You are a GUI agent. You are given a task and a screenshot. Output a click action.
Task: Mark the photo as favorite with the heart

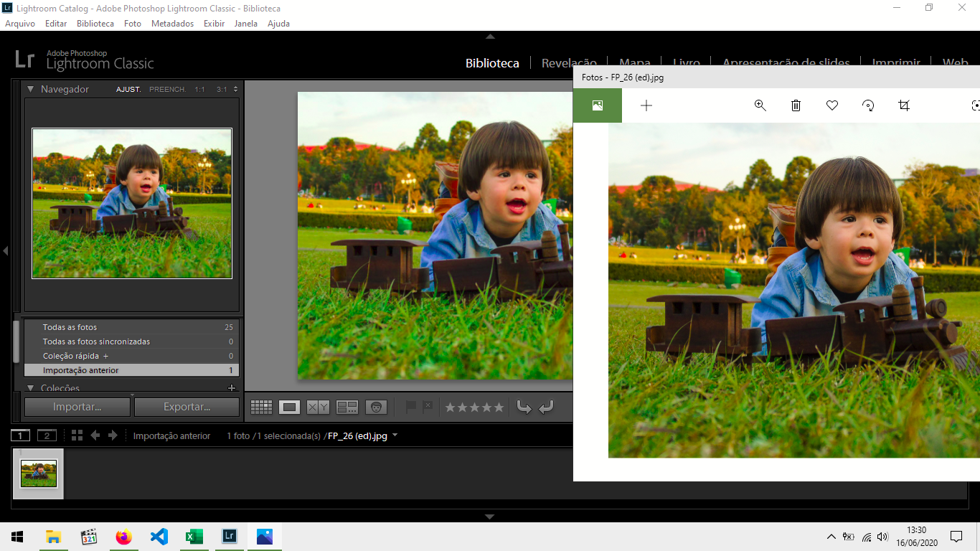831,105
